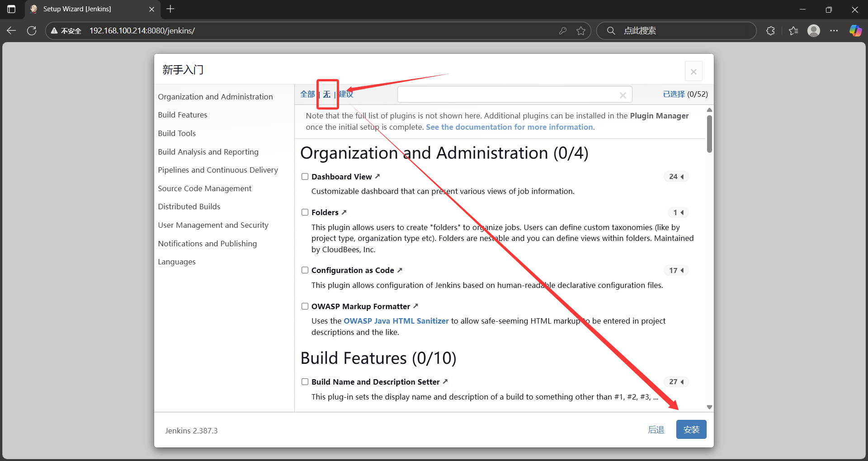Select all plugins via 全部 link
This screenshot has width=868, height=461.
[x=307, y=94]
